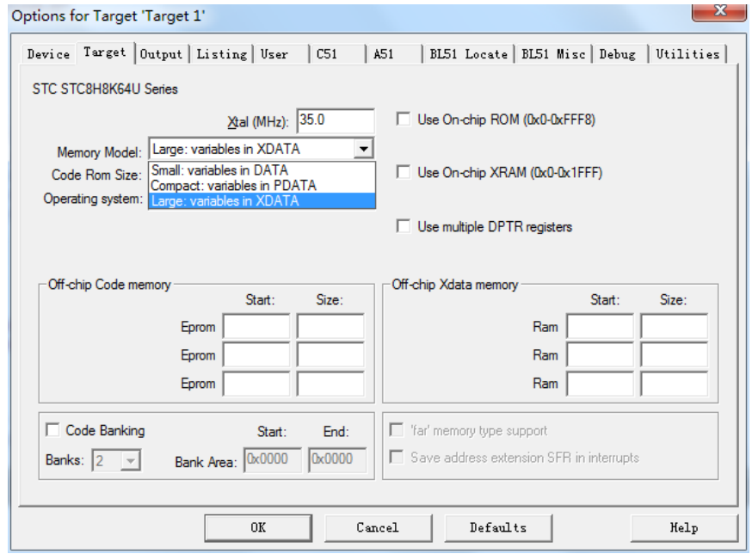Click the Bank Area Start field

tap(273, 460)
